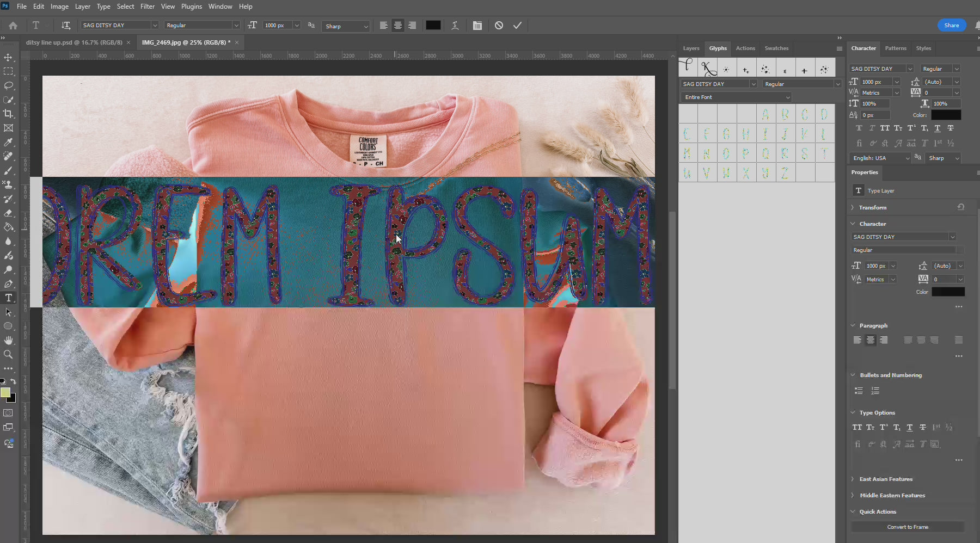Screen dimensions: 980x543
Task: Select the Hand tool
Action: pos(8,340)
